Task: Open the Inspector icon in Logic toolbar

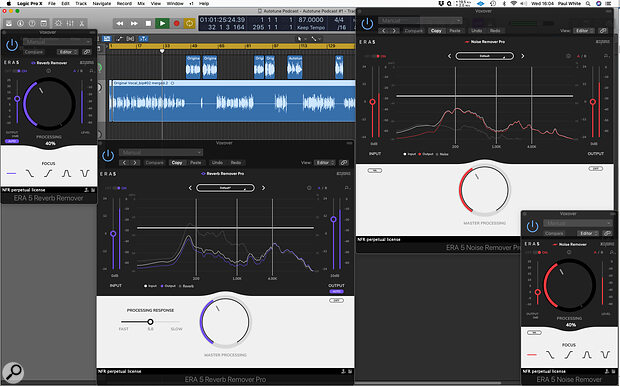Action: [20, 23]
